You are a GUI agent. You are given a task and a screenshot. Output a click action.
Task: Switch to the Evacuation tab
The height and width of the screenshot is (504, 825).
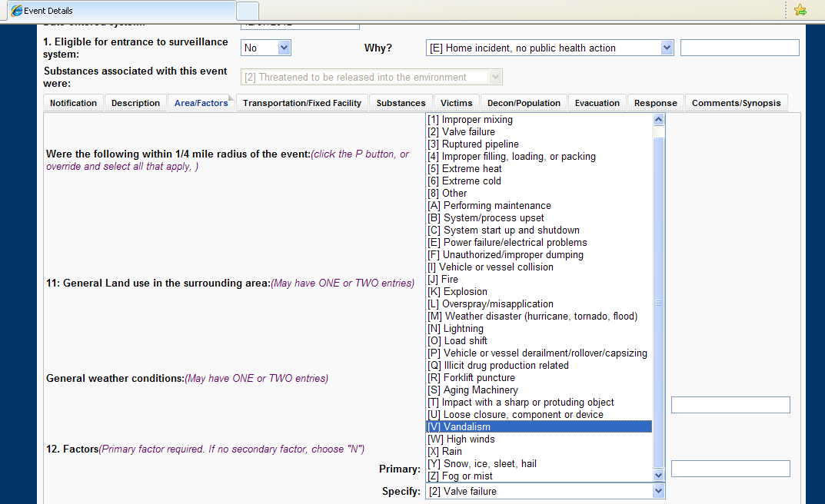[597, 103]
